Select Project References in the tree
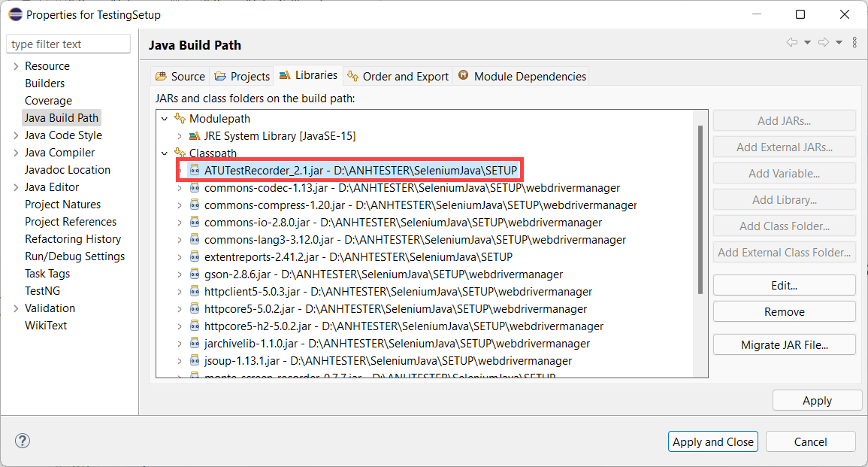The width and height of the screenshot is (868, 467). pyautogui.click(x=71, y=222)
